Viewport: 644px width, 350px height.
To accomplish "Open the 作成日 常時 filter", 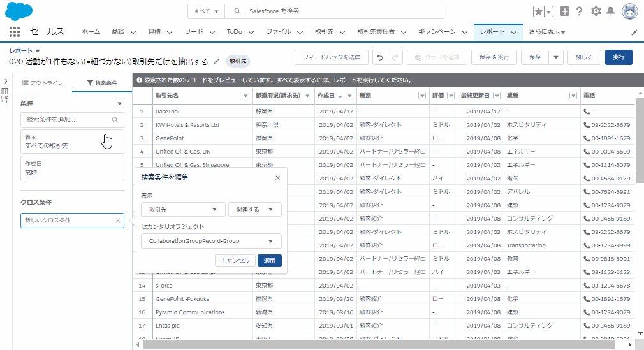I will pos(72,168).
